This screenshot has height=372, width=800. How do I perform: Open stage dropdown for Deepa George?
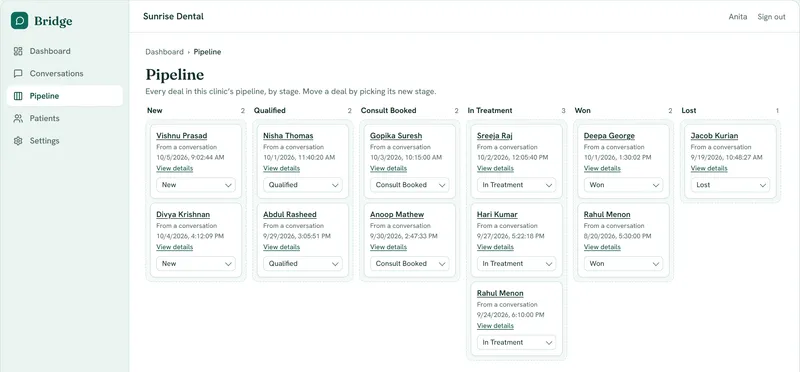click(623, 185)
